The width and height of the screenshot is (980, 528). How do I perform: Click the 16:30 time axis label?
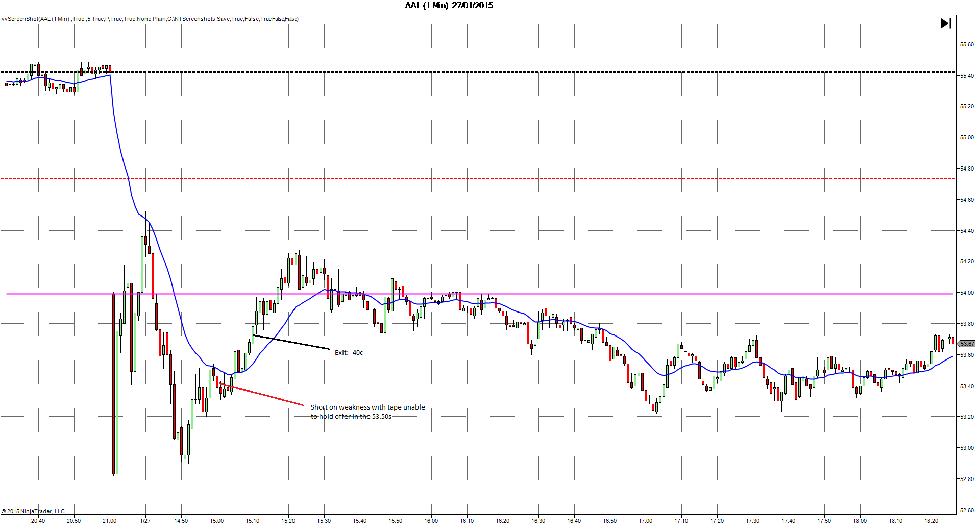[538, 521]
